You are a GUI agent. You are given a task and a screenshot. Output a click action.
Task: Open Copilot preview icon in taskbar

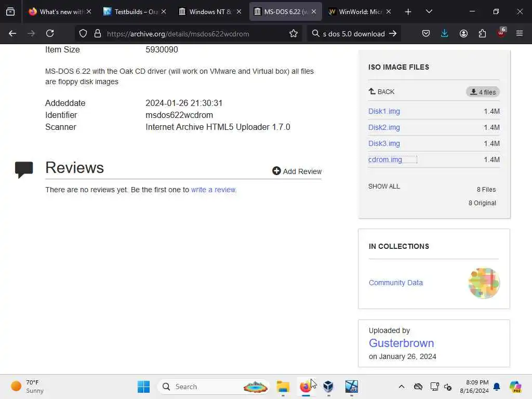515,387
